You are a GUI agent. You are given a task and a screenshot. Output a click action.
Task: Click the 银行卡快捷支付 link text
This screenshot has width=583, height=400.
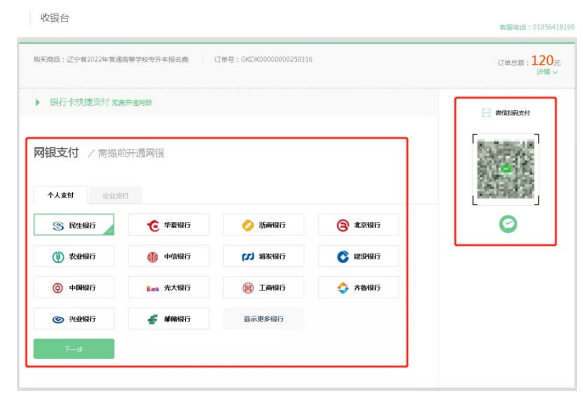pos(80,102)
